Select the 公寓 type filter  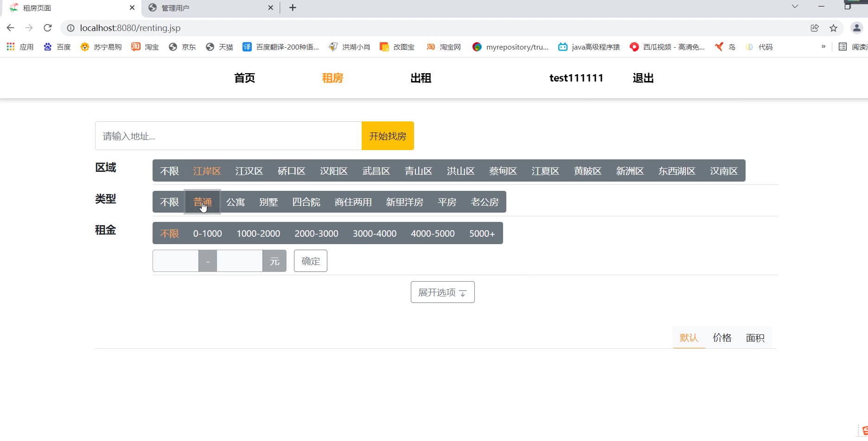click(x=235, y=202)
